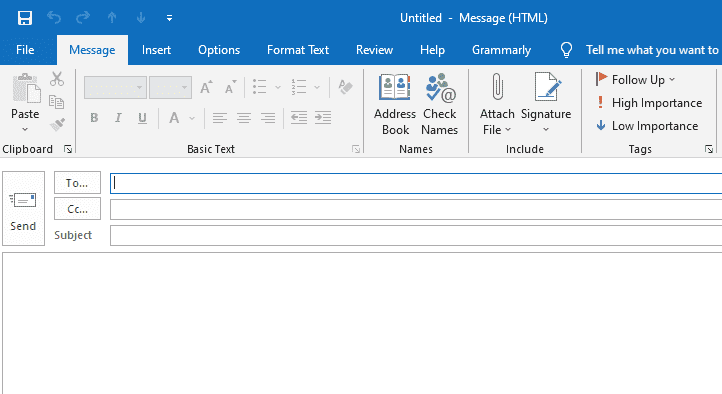Click the Font Color A icon
The image size is (722, 394).
[x=174, y=118]
